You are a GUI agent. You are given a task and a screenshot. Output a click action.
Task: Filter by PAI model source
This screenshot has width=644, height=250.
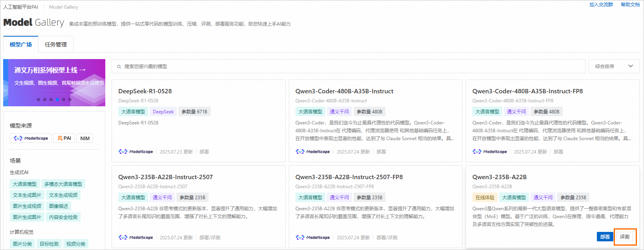[x=64, y=138]
